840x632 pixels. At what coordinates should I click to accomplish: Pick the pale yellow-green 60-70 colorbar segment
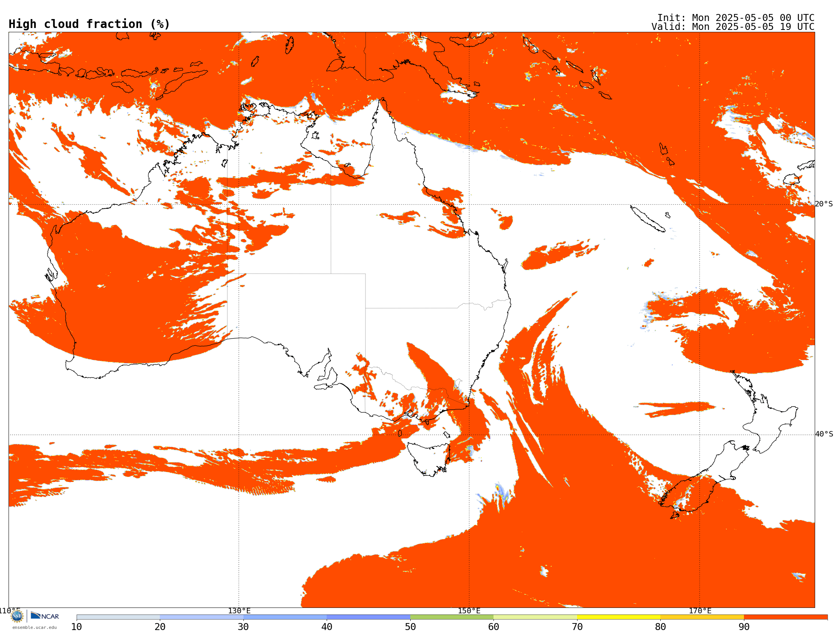pyautogui.click(x=535, y=617)
